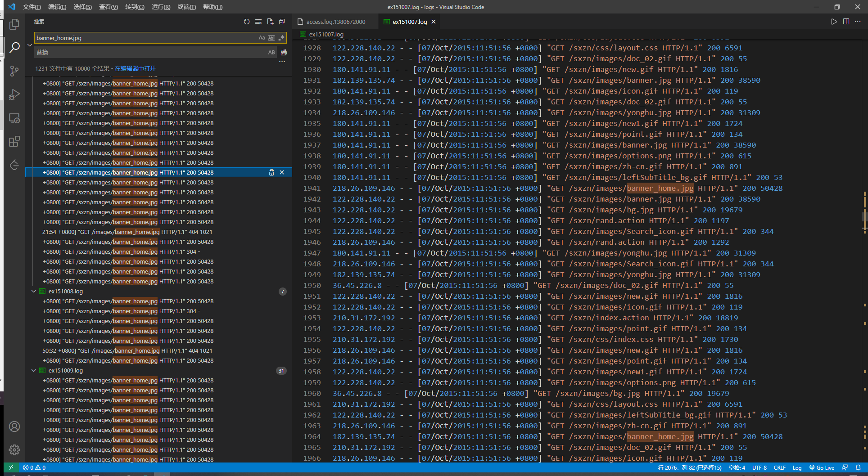Image resolution: width=868 pixels, height=476 pixels.
Task: Click line number 1941 in editor
Action: click(x=312, y=188)
